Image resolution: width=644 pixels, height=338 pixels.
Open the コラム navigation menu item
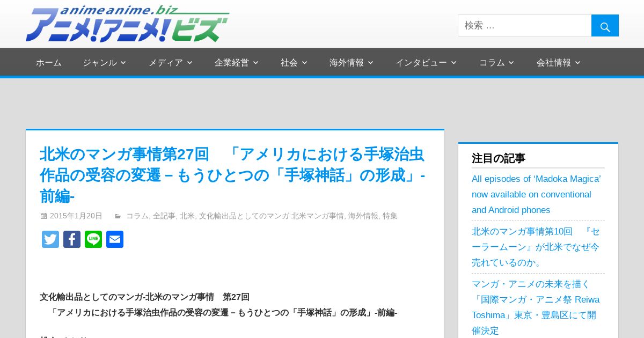click(x=492, y=63)
